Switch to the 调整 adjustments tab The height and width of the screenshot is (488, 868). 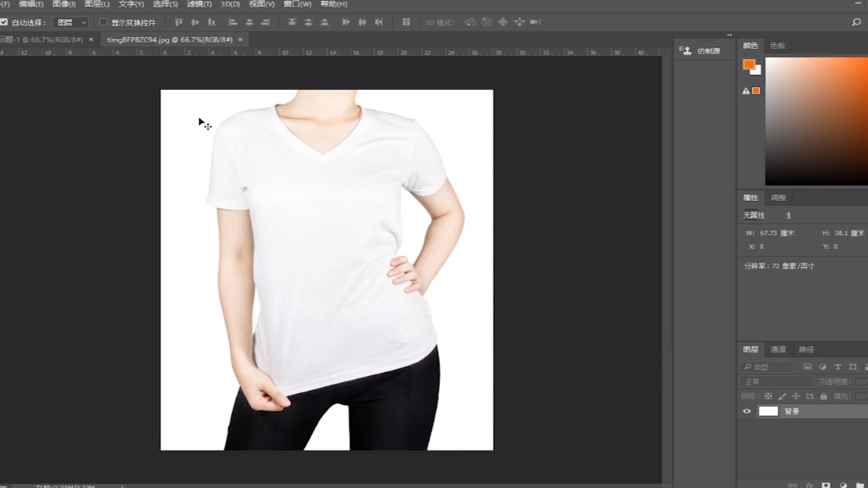coord(778,197)
